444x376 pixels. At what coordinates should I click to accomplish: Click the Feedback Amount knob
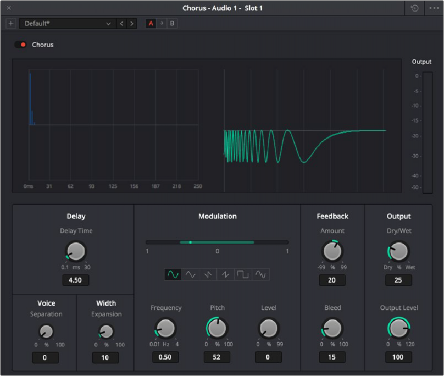[x=332, y=251]
